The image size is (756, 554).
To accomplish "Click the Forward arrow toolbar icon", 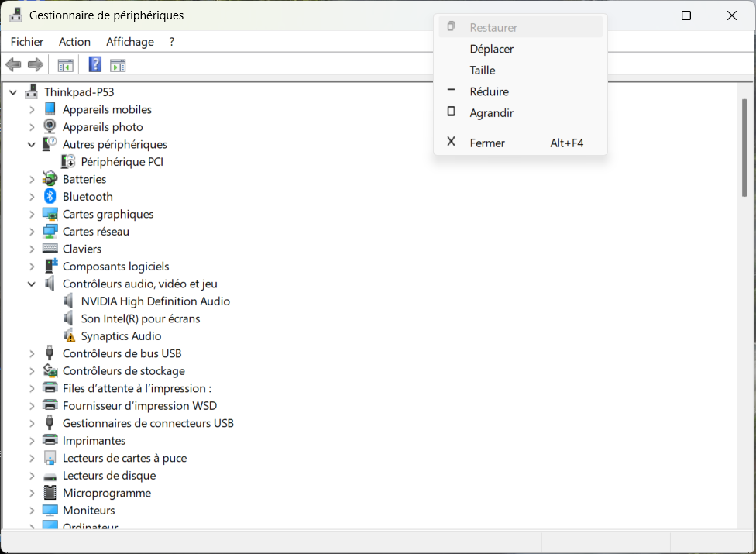I will [36, 64].
